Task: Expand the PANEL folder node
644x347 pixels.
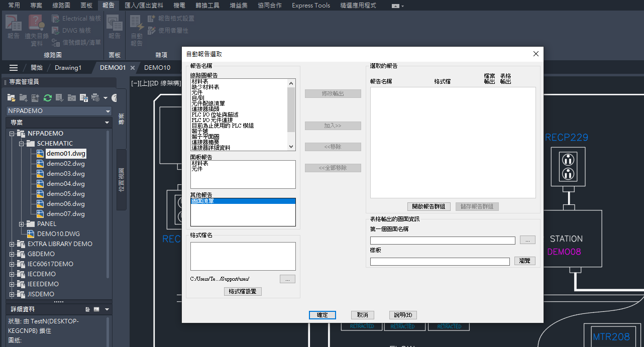Action: 22,224
